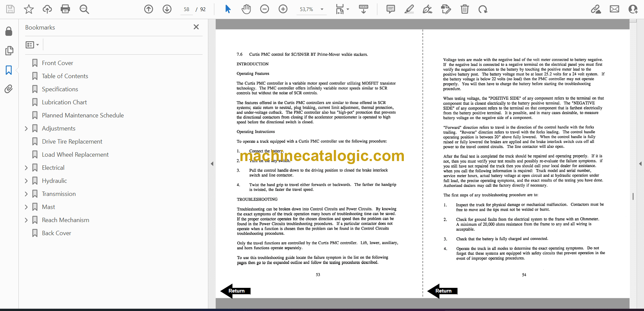Open bookmark options menu

(x=33, y=45)
